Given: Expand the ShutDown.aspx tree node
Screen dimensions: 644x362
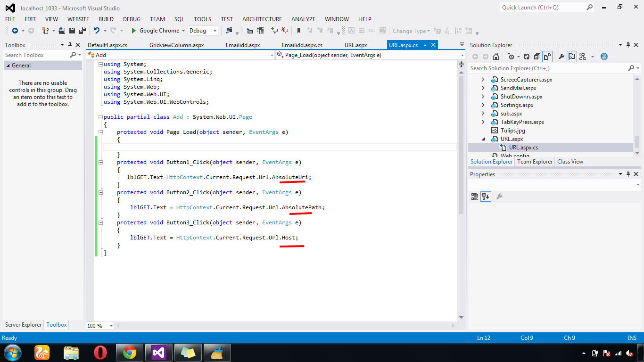Looking at the screenshot, I should (483, 97).
